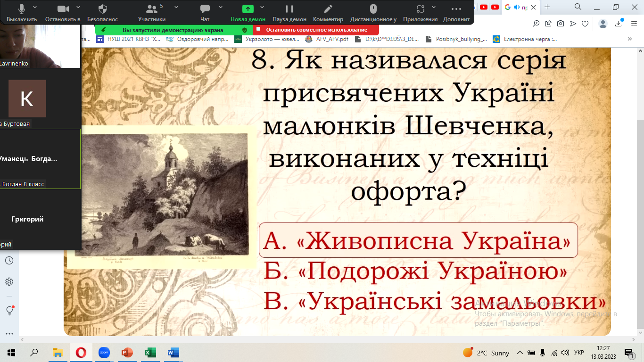Add page to bookmarks heart icon

coord(585,24)
